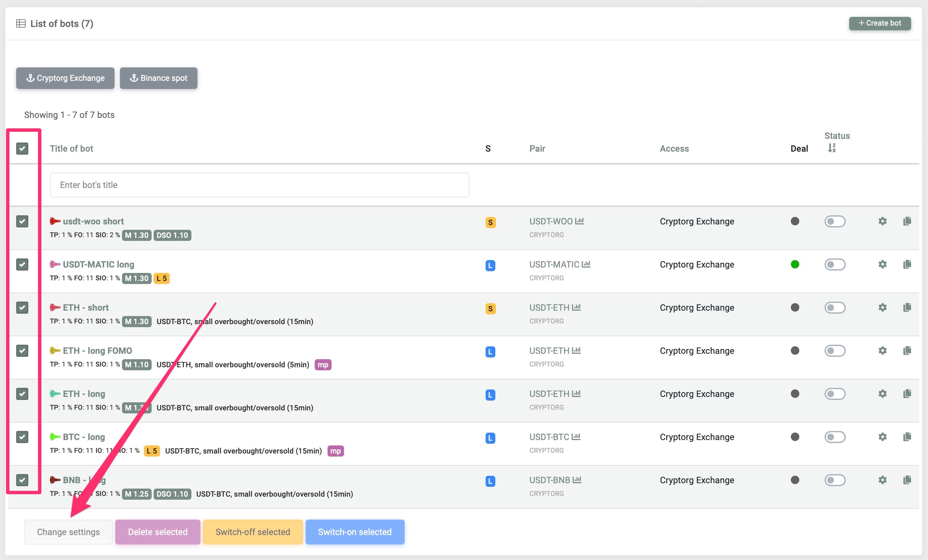Enable the ETH - long status switch
This screenshot has width=928, height=560.
(x=835, y=394)
